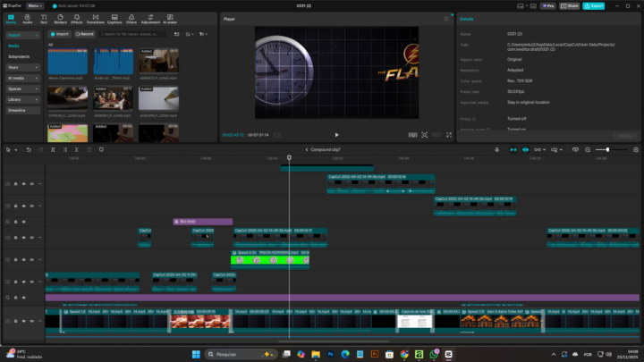The image size is (644, 362).
Task: Toggle visibility of the top timeline track
Action: pos(24,183)
